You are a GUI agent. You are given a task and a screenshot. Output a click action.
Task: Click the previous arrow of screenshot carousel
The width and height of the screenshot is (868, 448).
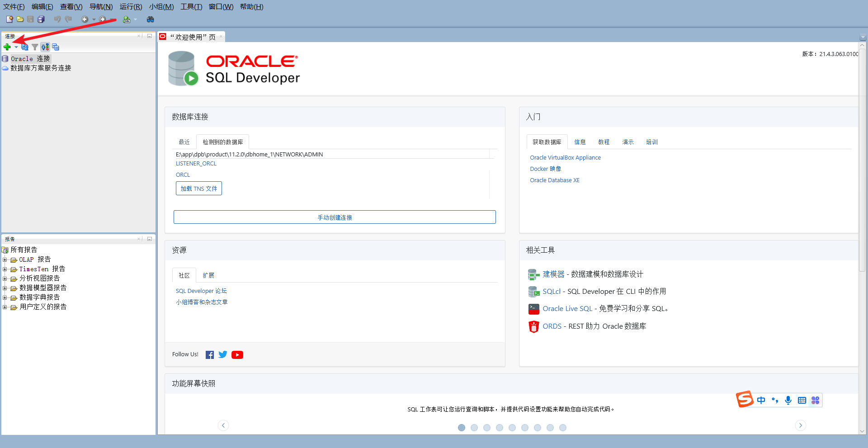click(223, 425)
